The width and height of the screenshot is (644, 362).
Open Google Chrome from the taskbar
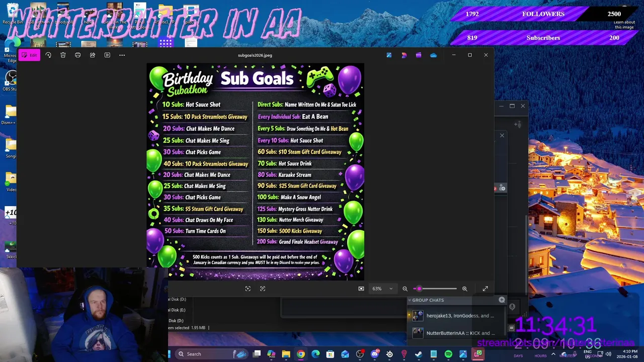[x=300, y=354]
